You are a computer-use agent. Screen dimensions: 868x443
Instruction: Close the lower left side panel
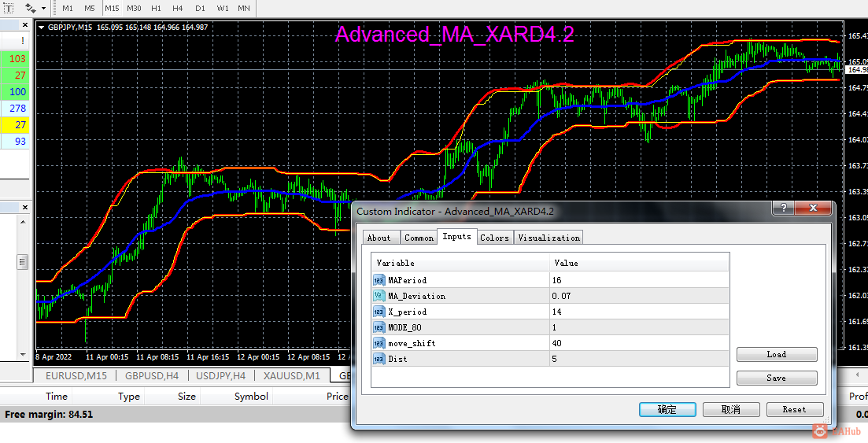pos(25,207)
